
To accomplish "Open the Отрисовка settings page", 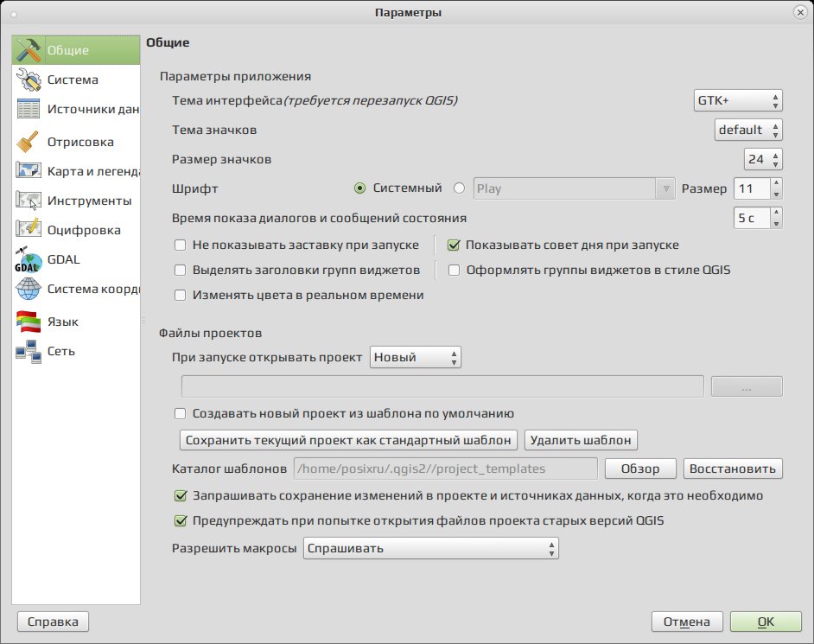I will (x=76, y=142).
